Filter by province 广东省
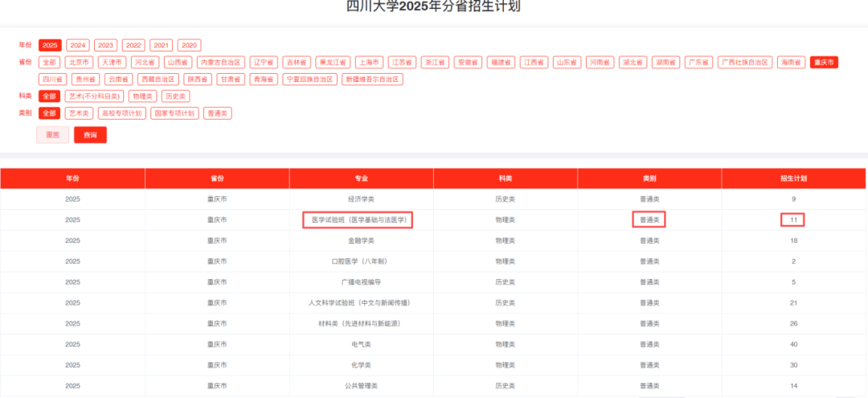Image resolution: width=868 pixels, height=398 pixels. (x=699, y=63)
